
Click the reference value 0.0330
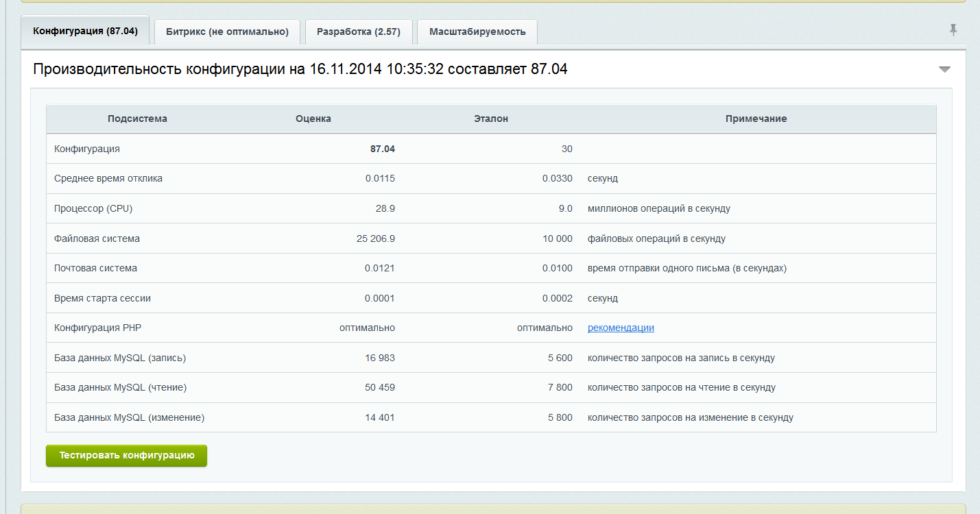click(x=558, y=178)
